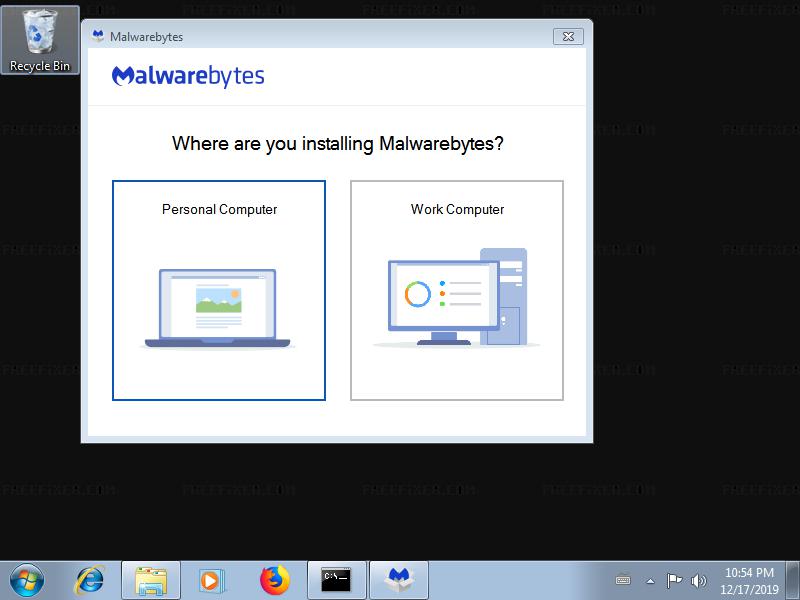Launch Internet Explorer from the taskbar

pyautogui.click(x=90, y=581)
